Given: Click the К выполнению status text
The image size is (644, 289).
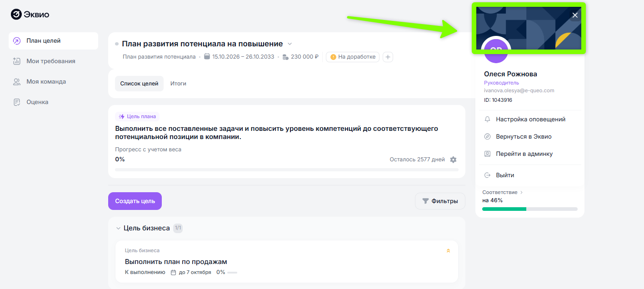Looking at the screenshot, I should (145, 272).
